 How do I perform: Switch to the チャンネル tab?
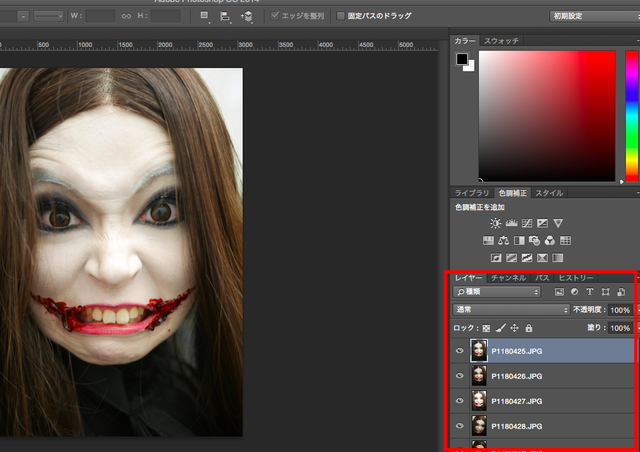509,278
